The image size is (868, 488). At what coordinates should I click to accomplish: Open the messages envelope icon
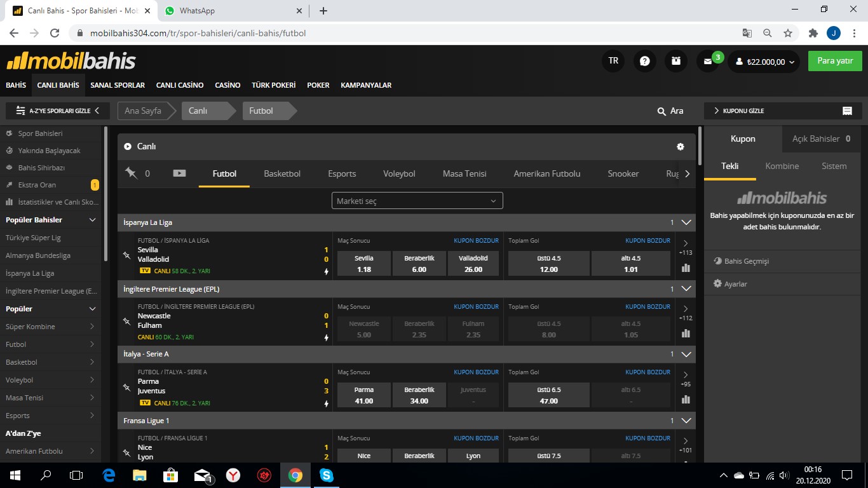[707, 62]
